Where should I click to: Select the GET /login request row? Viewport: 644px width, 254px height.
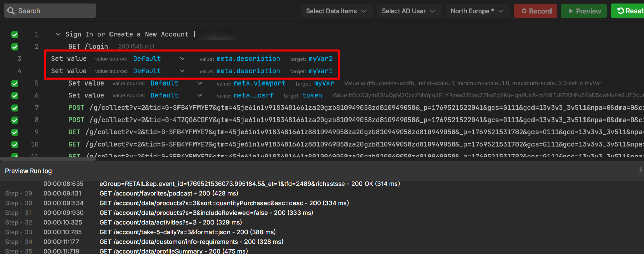coord(88,47)
